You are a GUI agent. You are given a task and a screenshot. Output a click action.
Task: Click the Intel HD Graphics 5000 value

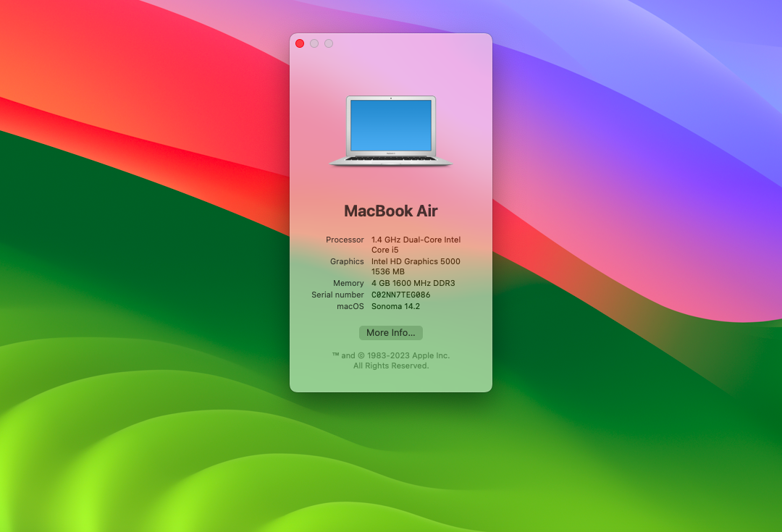click(x=416, y=266)
